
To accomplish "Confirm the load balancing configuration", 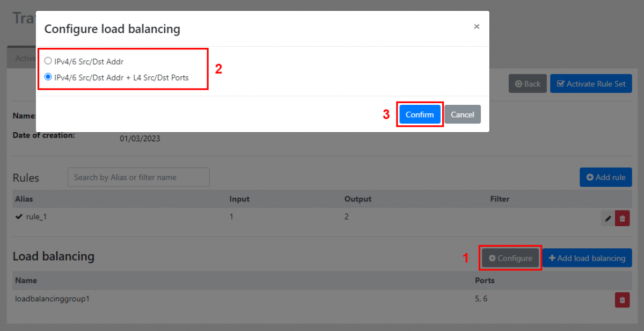I will (420, 114).
